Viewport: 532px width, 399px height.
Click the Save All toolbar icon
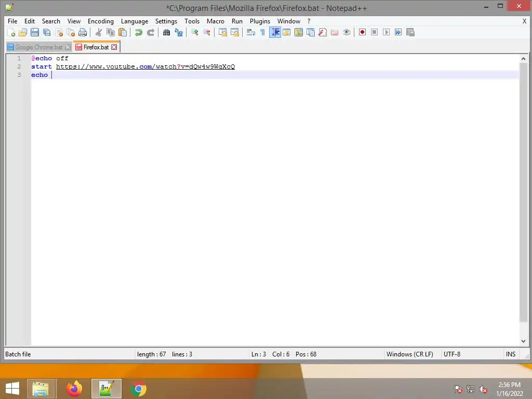[46, 32]
